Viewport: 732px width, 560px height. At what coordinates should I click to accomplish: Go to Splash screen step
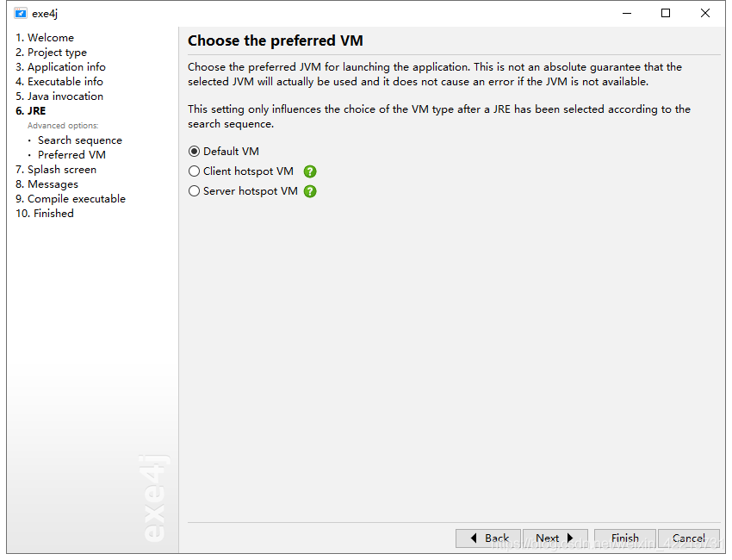(x=56, y=170)
